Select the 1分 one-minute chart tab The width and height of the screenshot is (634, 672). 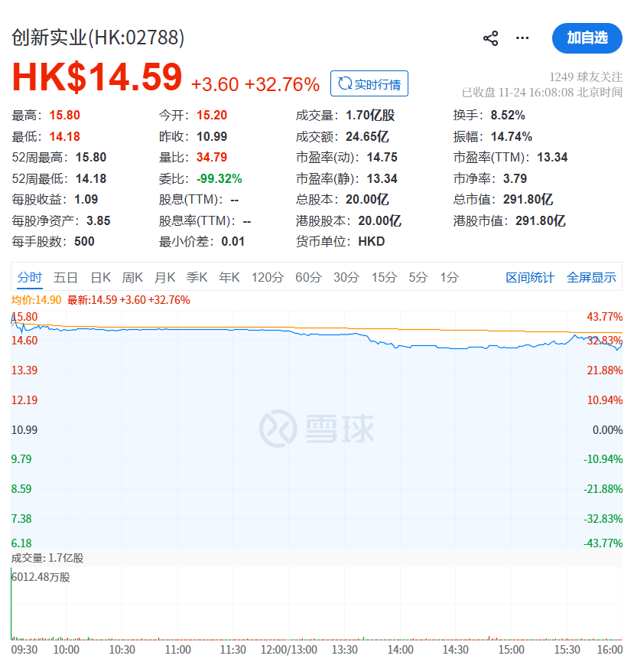449,277
